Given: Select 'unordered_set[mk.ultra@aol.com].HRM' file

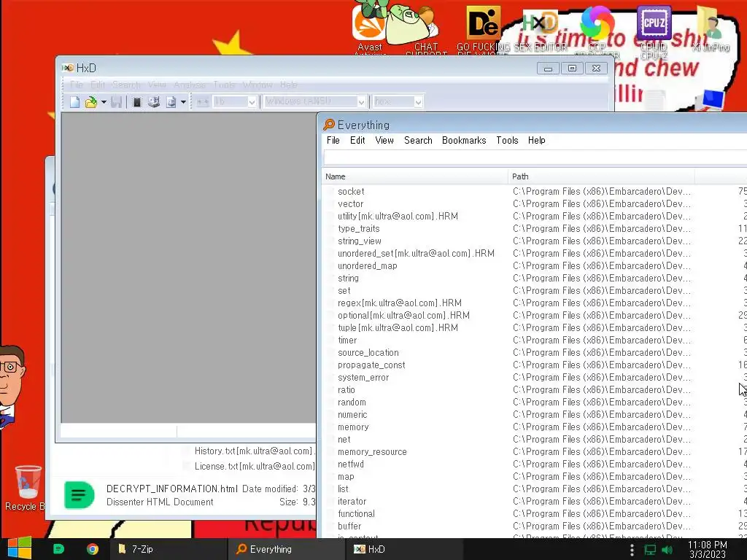Looking at the screenshot, I should [416, 253].
